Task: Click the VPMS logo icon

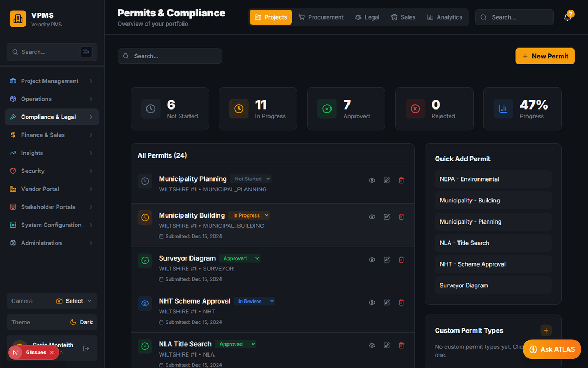Action: (x=18, y=19)
